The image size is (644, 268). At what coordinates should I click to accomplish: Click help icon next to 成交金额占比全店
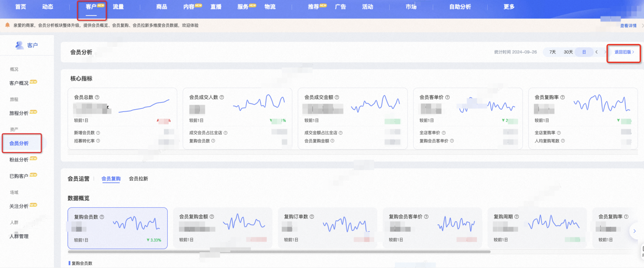(x=341, y=133)
